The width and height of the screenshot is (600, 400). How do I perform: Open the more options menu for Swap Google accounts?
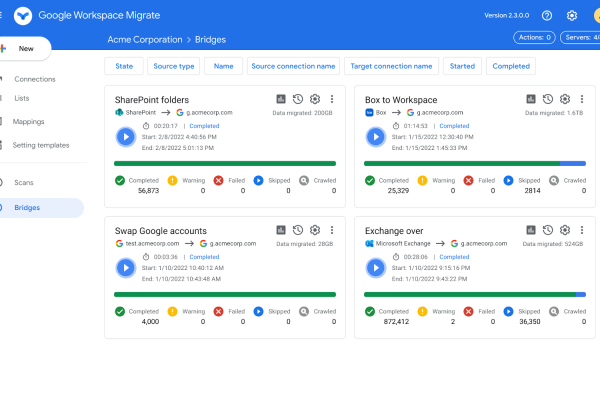332,230
